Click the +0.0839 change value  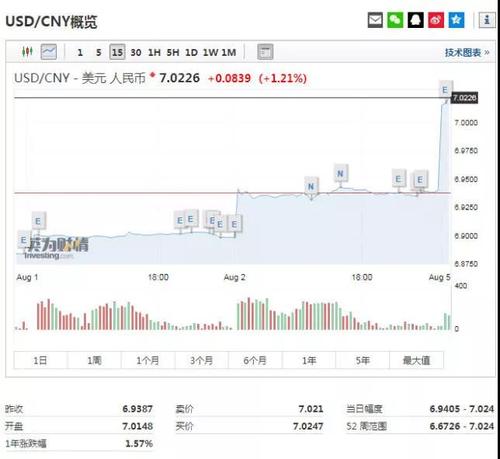click(x=229, y=78)
